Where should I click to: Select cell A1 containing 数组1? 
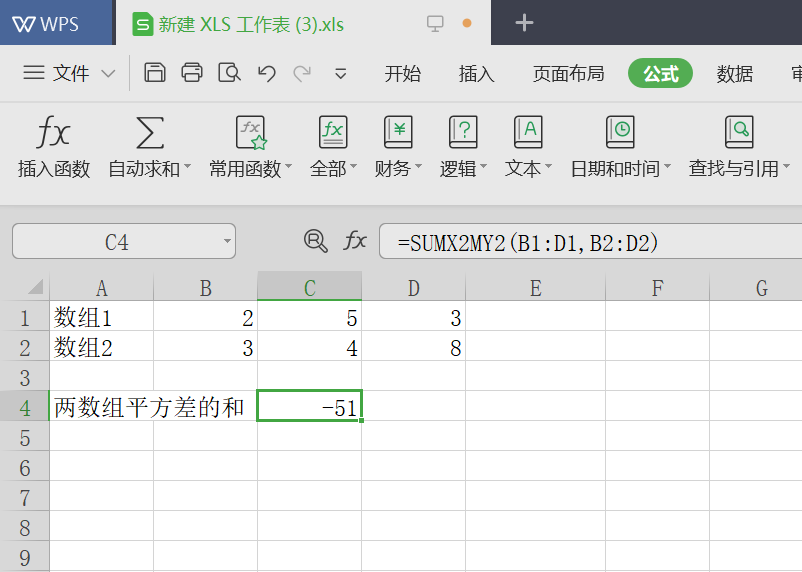[x=101, y=317]
